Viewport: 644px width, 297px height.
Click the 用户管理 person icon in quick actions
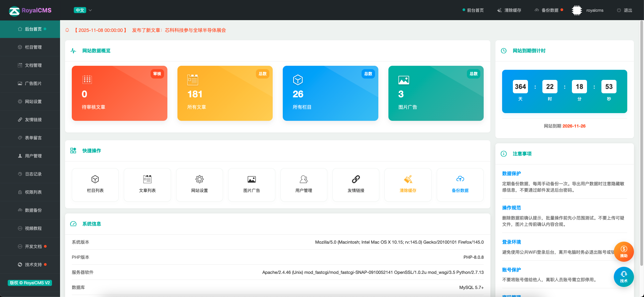coord(304,179)
